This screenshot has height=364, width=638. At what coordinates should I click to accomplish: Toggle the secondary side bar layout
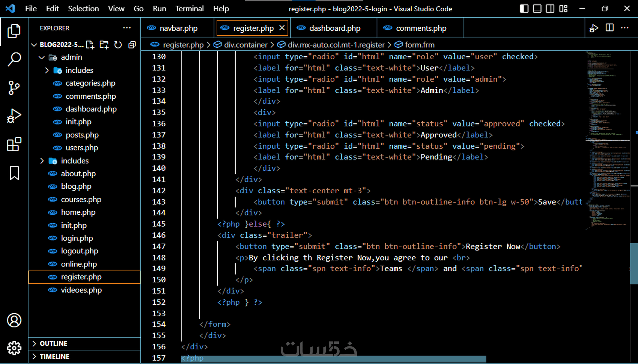tap(550, 9)
